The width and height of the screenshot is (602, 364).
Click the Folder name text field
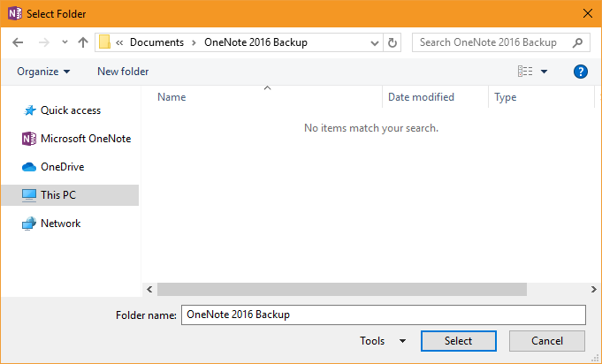coord(384,315)
